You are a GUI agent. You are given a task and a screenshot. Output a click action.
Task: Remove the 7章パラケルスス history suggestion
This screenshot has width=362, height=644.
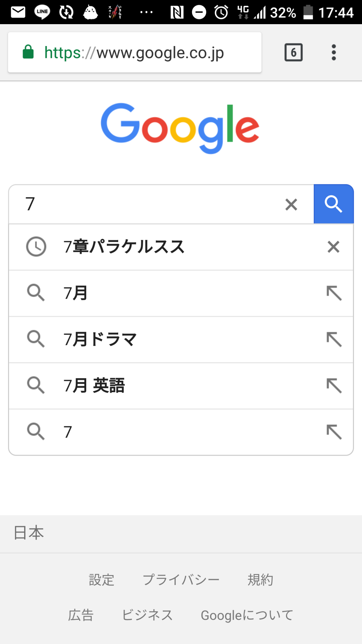[333, 247]
